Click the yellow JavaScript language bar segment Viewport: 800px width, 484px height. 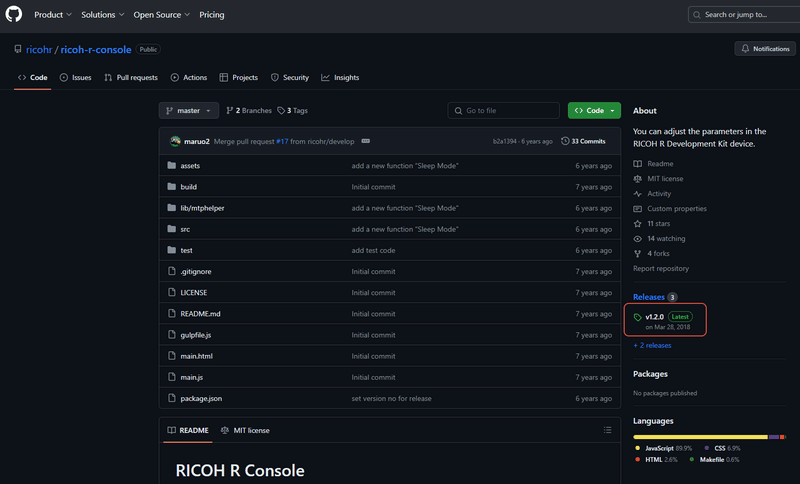point(700,437)
